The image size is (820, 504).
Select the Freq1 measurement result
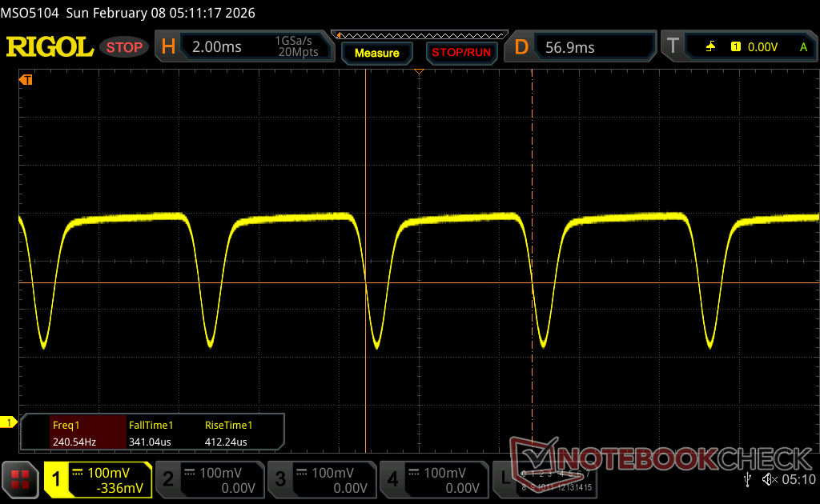coord(74,432)
